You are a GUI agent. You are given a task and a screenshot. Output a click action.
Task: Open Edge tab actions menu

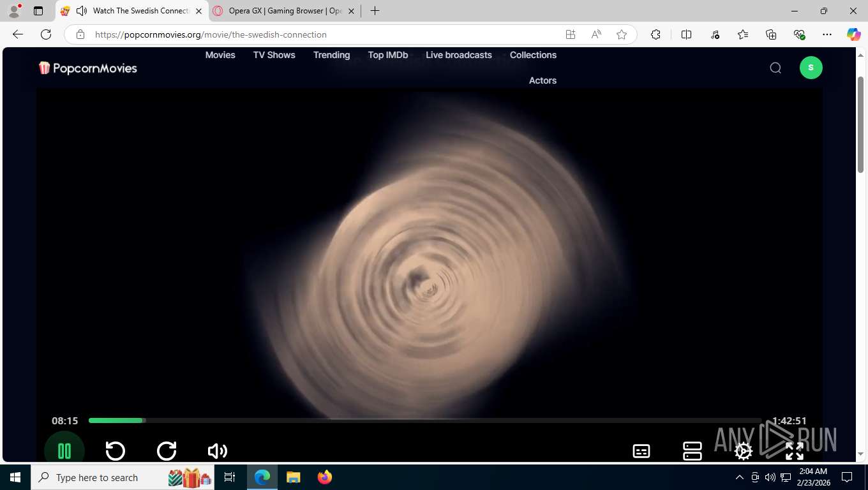pyautogui.click(x=38, y=11)
